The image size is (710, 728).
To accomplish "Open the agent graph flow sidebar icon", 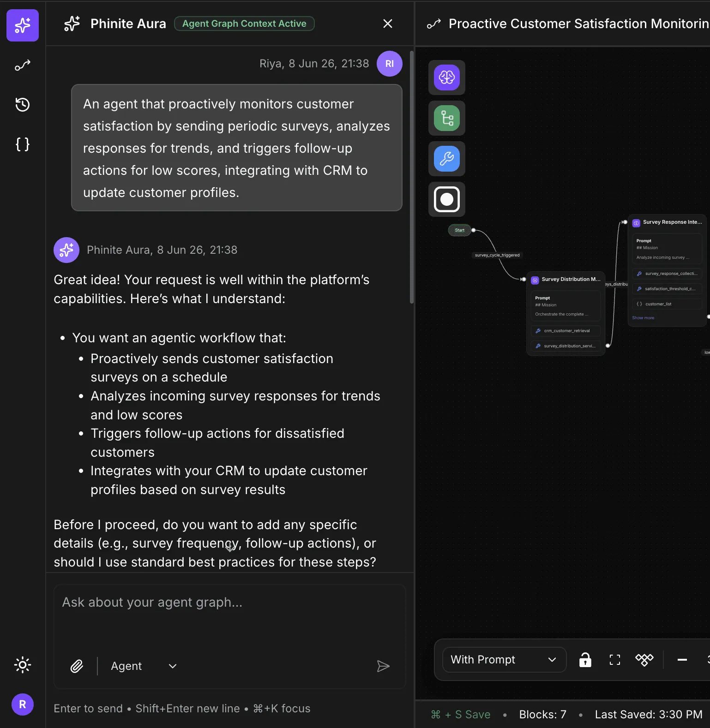I will click(x=23, y=66).
